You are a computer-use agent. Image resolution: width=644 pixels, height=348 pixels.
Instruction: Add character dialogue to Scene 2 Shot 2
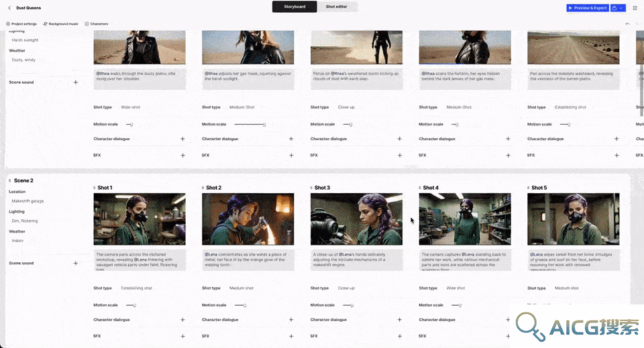(x=291, y=320)
